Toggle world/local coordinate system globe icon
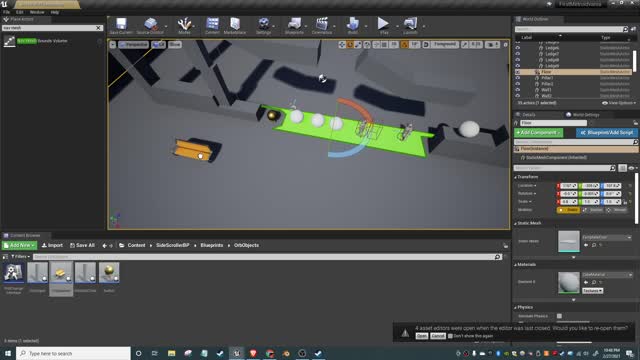The height and width of the screenshot is (360, 640). tap(367, 44)
